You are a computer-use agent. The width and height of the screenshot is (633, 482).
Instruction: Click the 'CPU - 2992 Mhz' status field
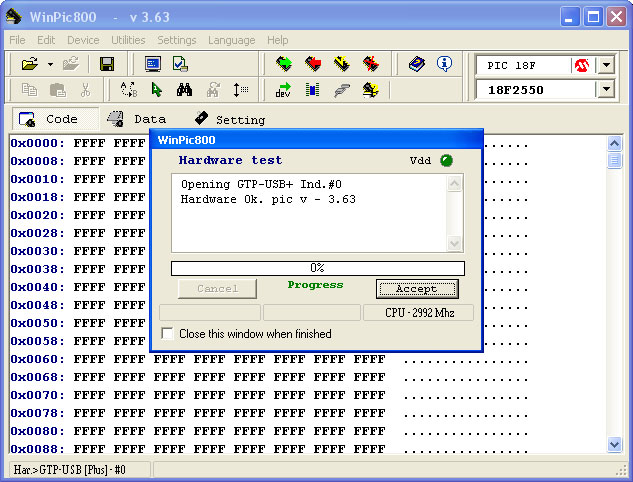click(419, 313)
